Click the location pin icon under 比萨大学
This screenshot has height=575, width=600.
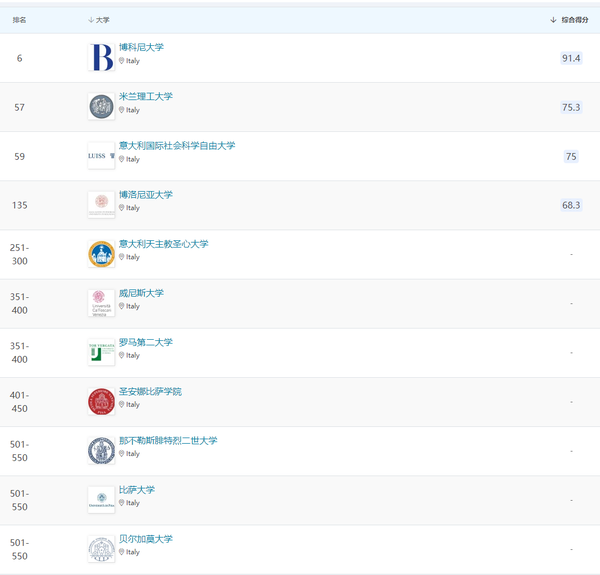[121, 503]
